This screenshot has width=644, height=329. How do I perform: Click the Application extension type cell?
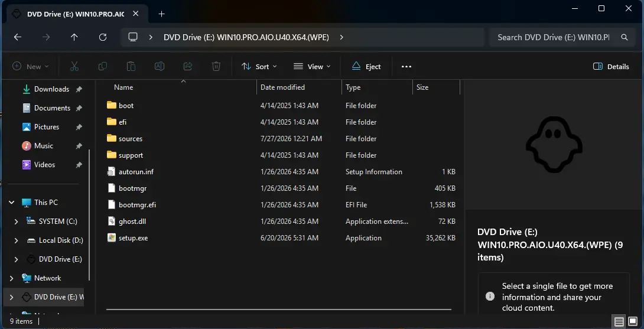(x=376, y=221)
